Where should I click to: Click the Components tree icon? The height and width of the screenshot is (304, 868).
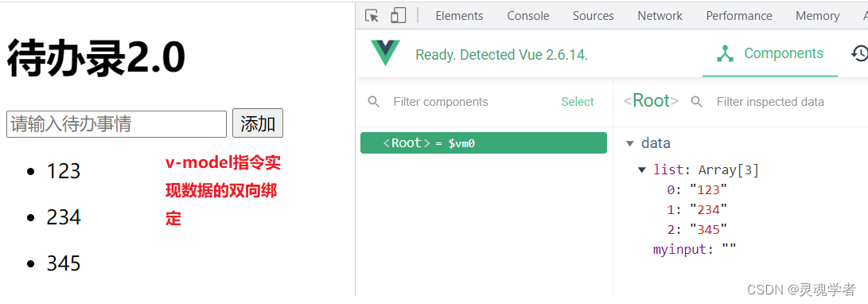[x=725, y=53]
